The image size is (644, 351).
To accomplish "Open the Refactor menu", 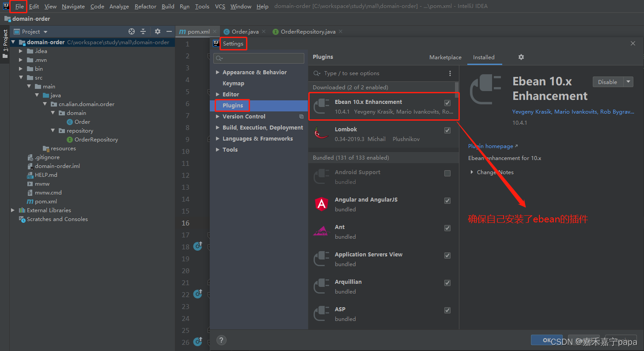I will point(145,6).
